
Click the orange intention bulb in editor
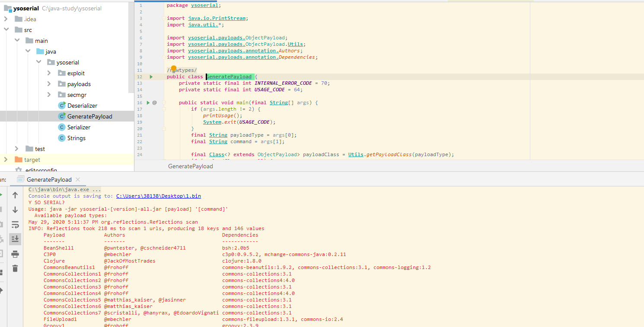174,68
